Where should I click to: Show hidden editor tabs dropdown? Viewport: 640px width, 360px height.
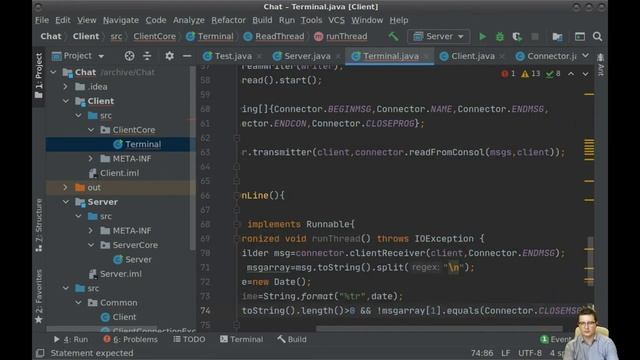[585, 56]
